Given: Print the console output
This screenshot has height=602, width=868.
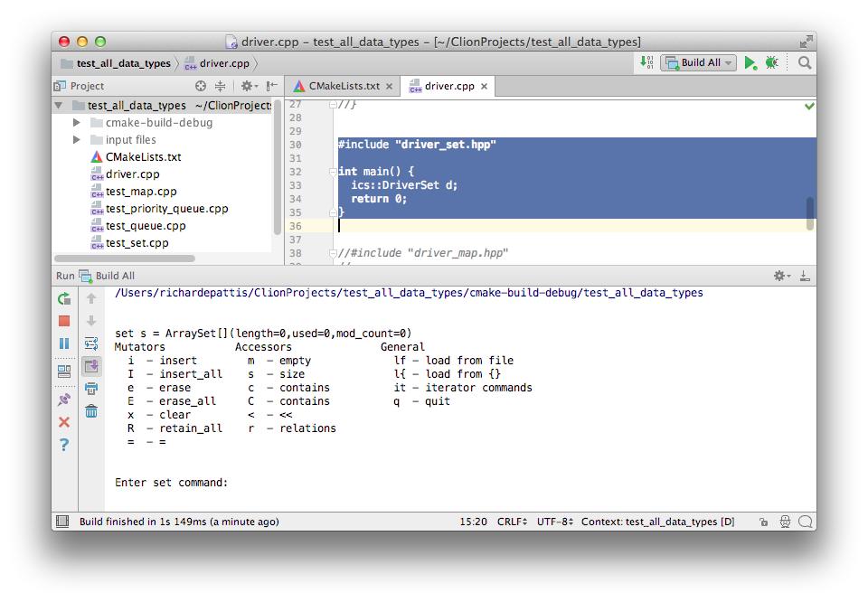Looking at the screenshot, I should 90,388.
